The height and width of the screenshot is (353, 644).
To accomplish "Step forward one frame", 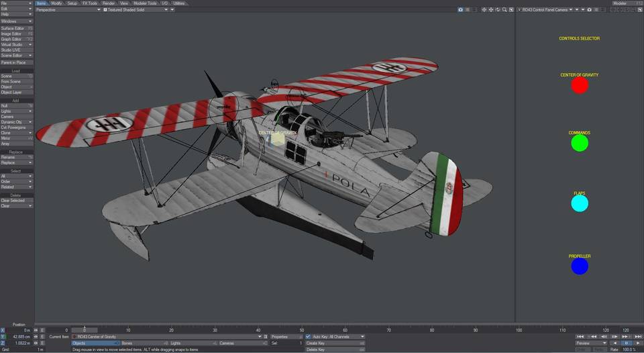I will tap(614, 337).
